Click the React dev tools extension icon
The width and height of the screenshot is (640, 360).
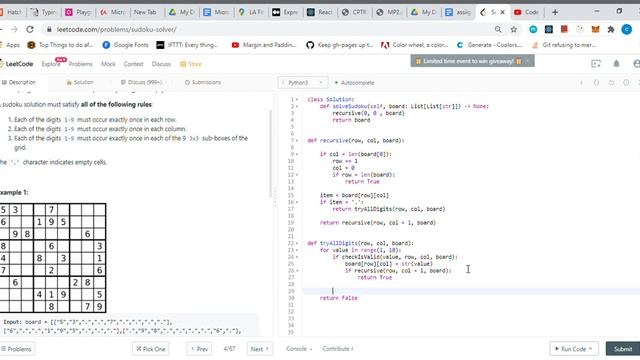(x=549, y=29)
